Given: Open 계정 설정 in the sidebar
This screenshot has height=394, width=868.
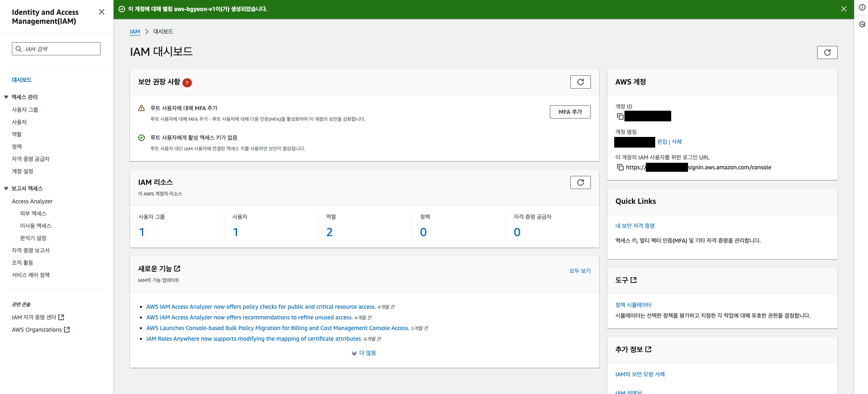Looking at the screenshot, I should (23, 171).
